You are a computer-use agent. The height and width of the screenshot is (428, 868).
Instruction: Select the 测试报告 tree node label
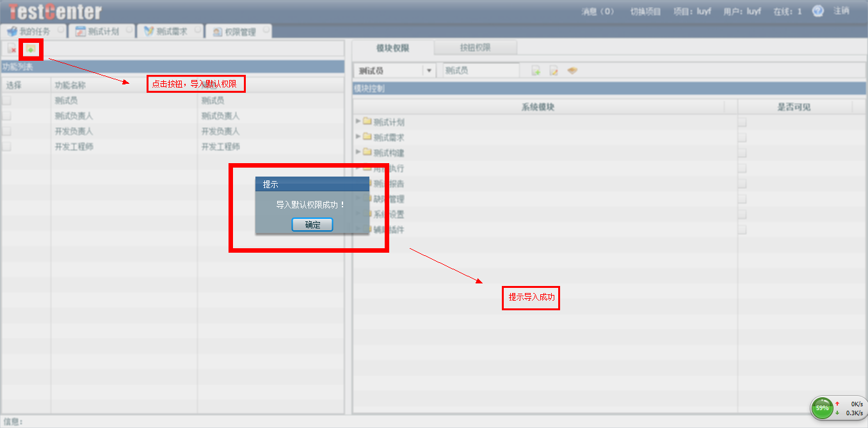pos(389,184)
